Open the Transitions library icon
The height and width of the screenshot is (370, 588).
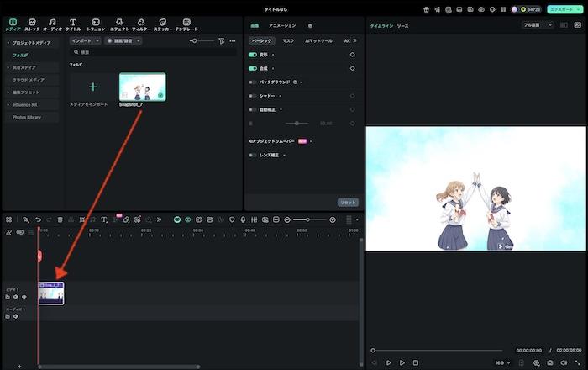pyautogui.click(x=96, y=22)
